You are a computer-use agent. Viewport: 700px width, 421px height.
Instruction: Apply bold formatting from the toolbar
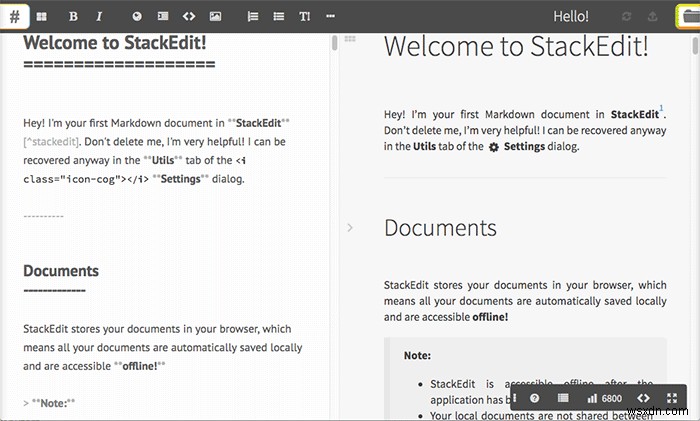[73, 17]
